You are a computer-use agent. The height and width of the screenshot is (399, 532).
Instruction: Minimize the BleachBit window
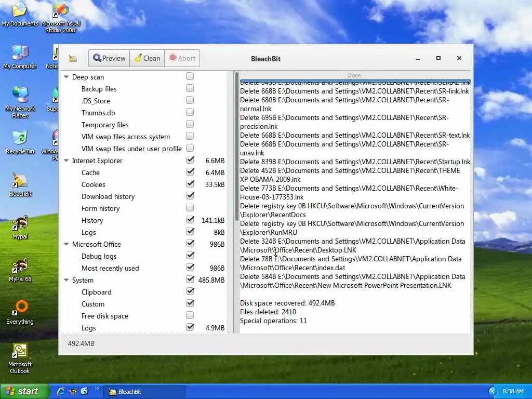tap(418, 59)
